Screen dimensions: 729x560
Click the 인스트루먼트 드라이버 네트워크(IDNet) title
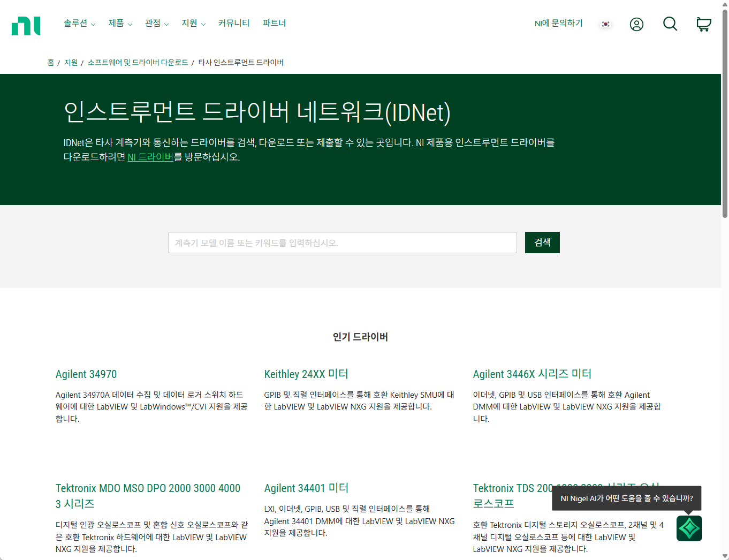click(x=257, y=112)
